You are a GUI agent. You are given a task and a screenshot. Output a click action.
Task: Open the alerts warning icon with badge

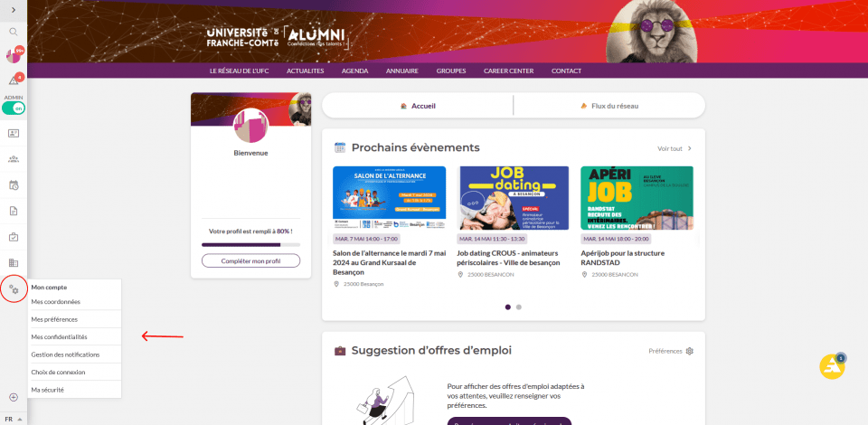click(14, 80)
